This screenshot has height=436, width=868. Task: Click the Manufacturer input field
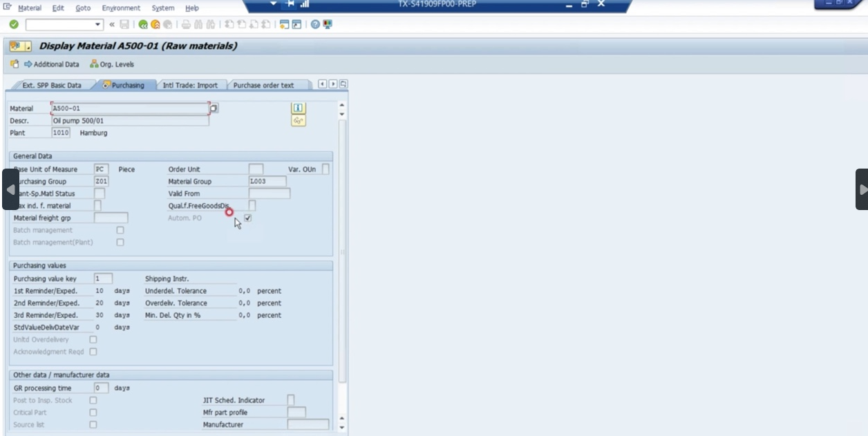coord(308,424)
